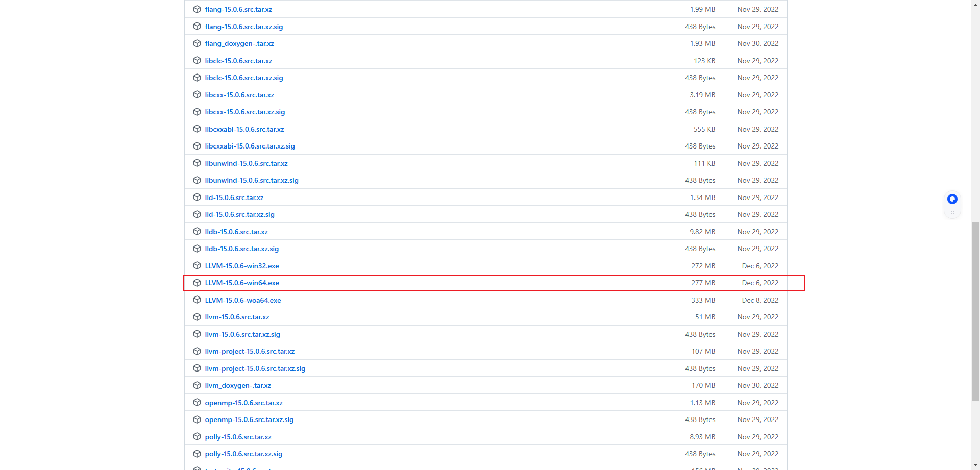Click package icon beside llvm-project-15.0.6.src.tar.xz
The image size is (980, 470).
(x=197, y=351)
